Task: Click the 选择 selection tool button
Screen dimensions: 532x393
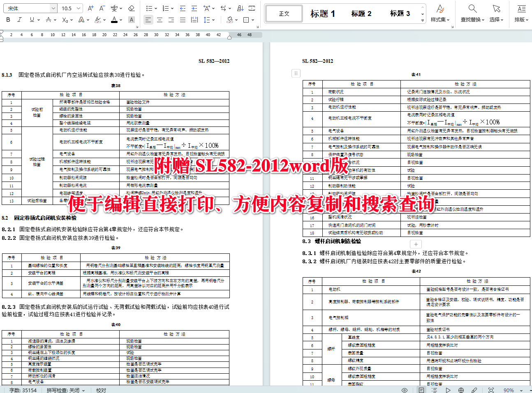Action: 495,14
